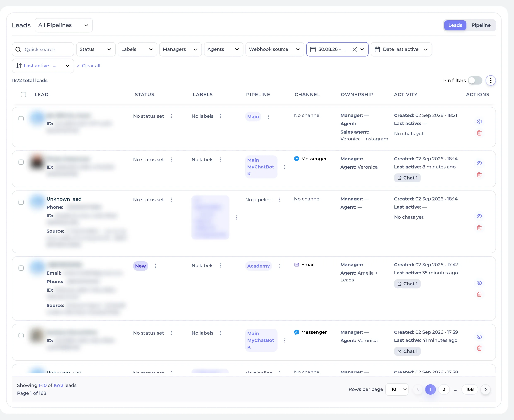
Task: Open pipeline options for lead active 8 minutes ago
Action: [285, 167]
